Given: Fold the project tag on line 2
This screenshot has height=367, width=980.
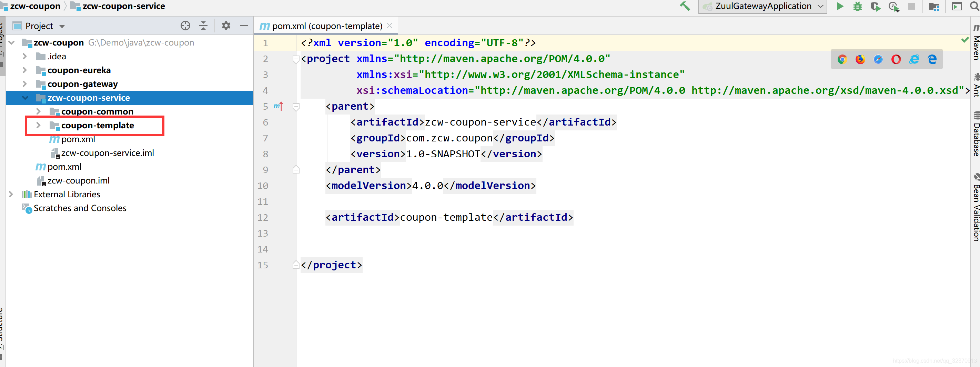Looking at the screenshot, I should tap(296, 59).
